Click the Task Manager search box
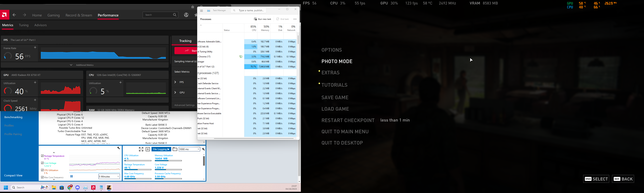 (248, 11)
